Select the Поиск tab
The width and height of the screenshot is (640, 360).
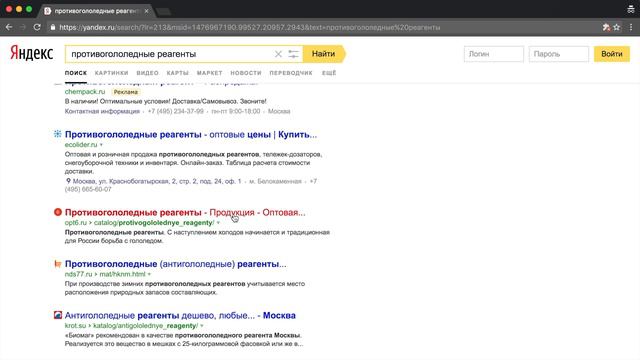point(76,73)
